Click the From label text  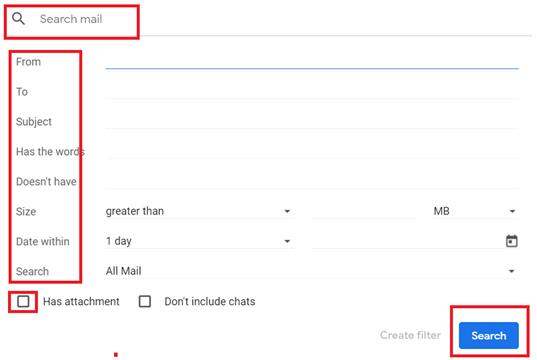point(28,62)
